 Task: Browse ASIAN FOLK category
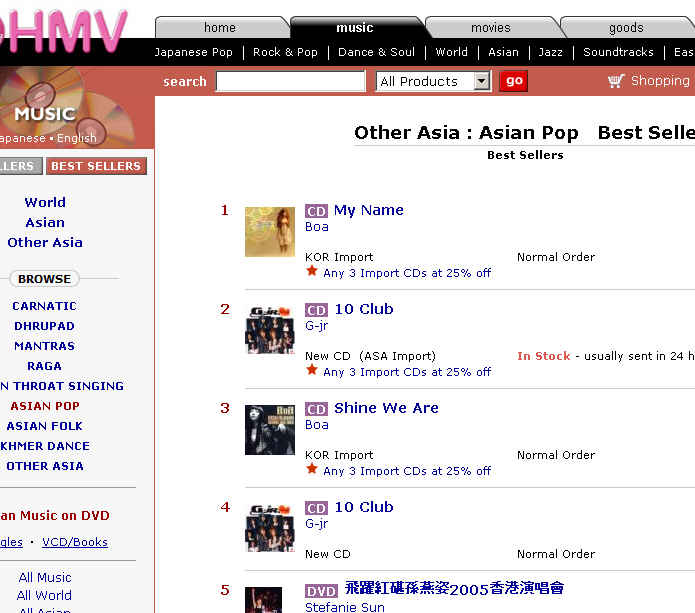point(44,426)
